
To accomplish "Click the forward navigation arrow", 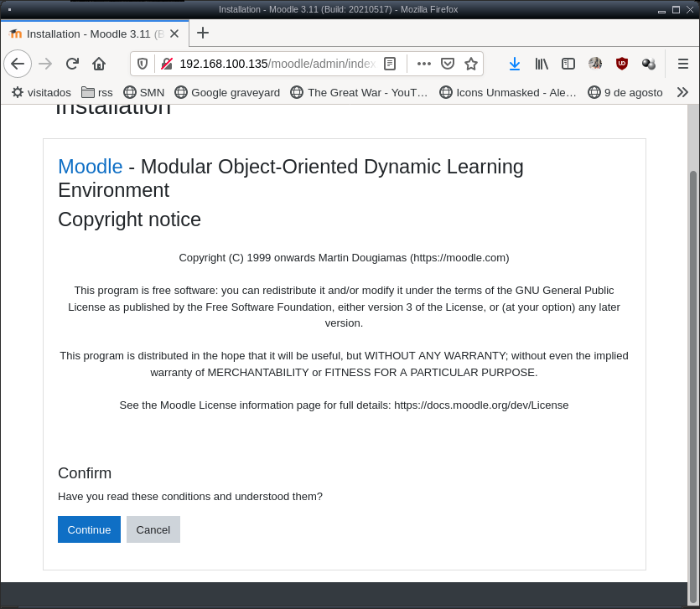I will click(45, 64).
